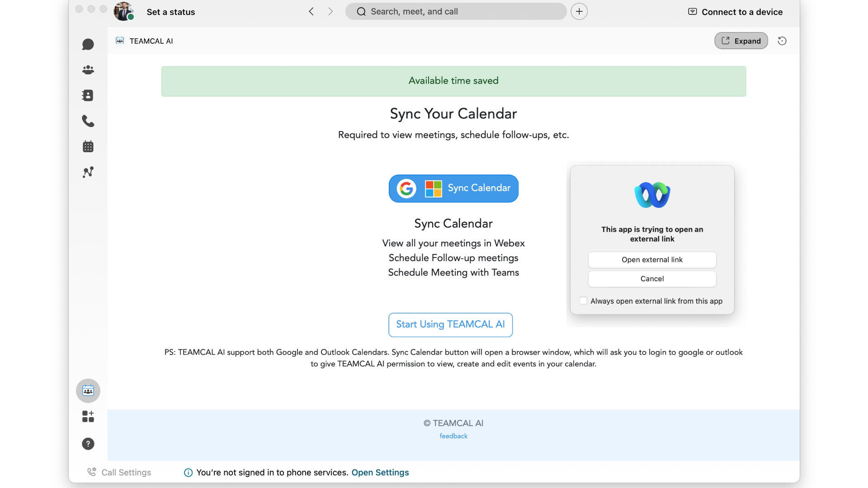868x488 pixels.
Task: Click Open external link
Action: (652, 260)
